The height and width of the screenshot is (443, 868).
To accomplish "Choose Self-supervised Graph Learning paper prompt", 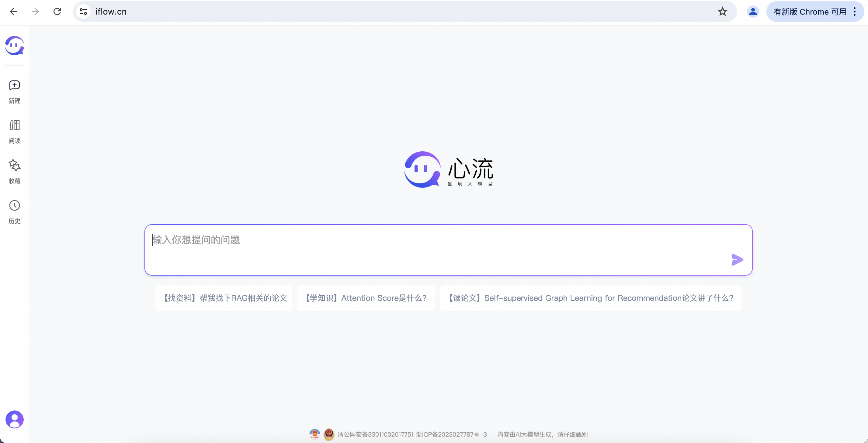I will [591, 298].
